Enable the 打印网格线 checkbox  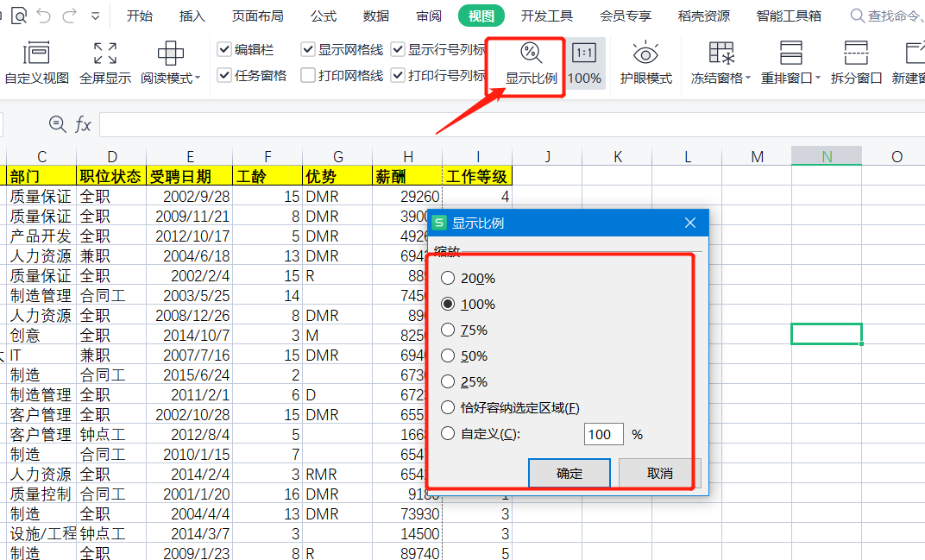click(308, 75)
